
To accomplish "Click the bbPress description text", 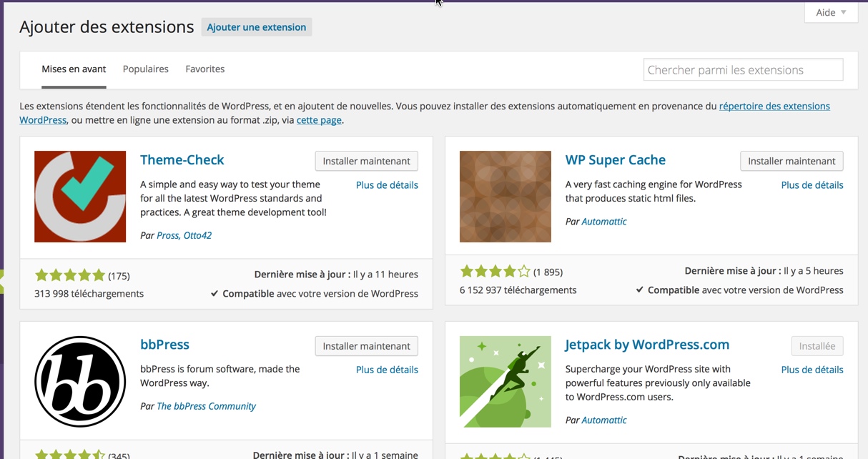I will pos(220,376).
